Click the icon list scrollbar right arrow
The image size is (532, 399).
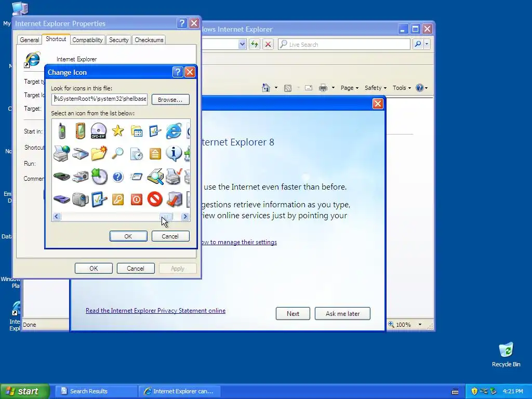pos(185,217)
